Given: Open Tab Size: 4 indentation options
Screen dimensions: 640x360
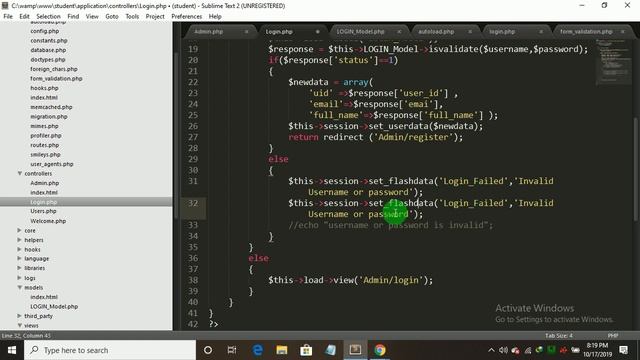Looking at the screenshot, I should (559, 336).
